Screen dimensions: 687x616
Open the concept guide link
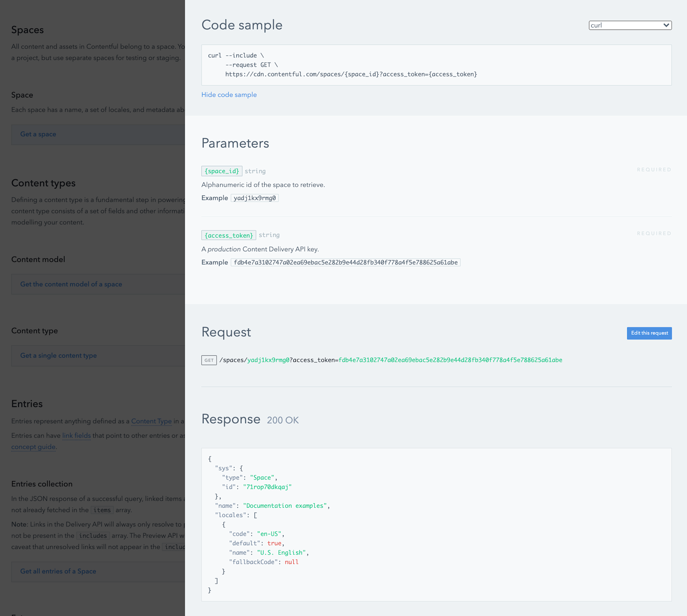pyautogui.click(x=33, y=447)
